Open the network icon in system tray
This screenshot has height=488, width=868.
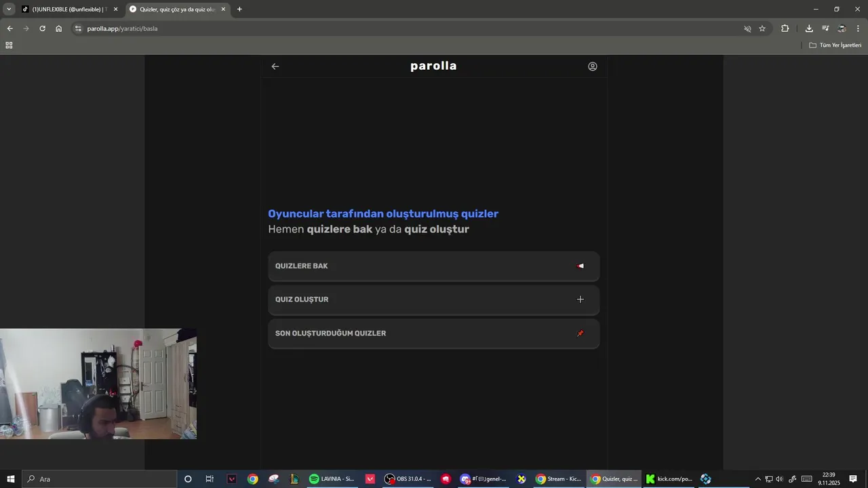(x=769, y=479)
